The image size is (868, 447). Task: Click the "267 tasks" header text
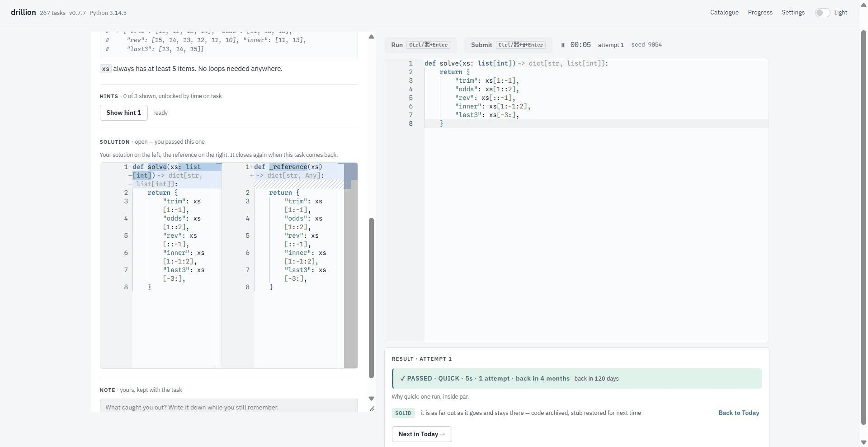pyautogui.click(x=52, y=13)
